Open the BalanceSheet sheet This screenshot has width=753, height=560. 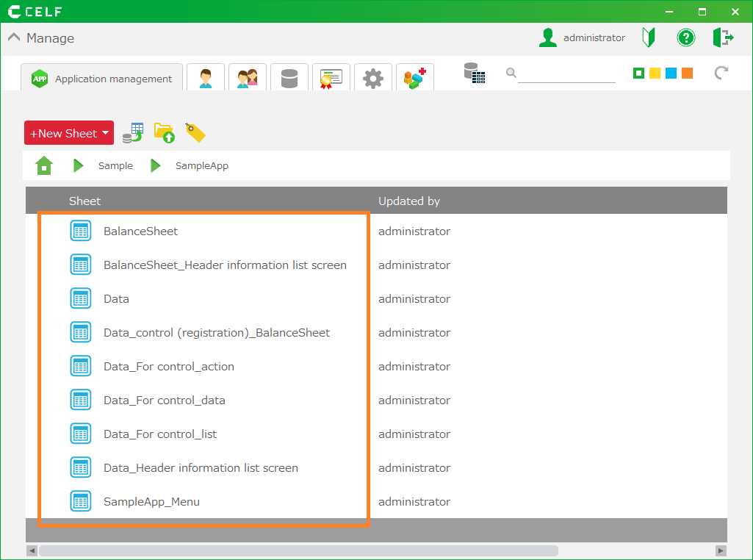[x=140, y=231]
